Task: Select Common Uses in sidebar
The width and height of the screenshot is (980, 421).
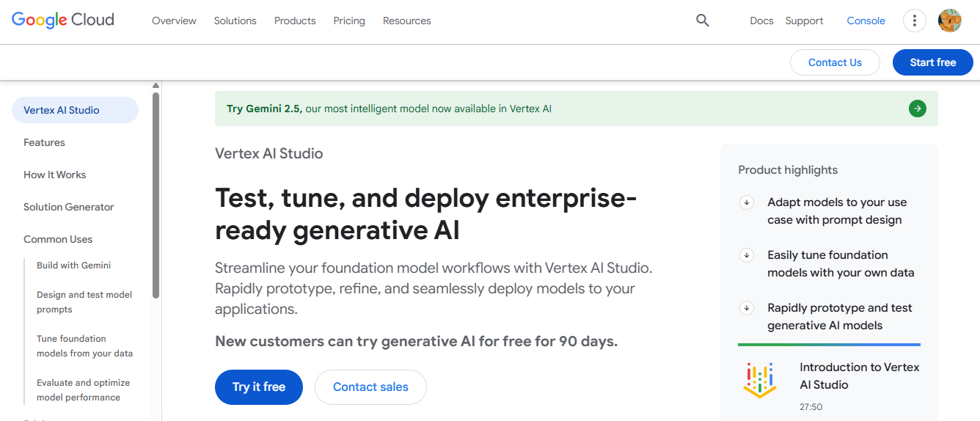Action: 58,239
